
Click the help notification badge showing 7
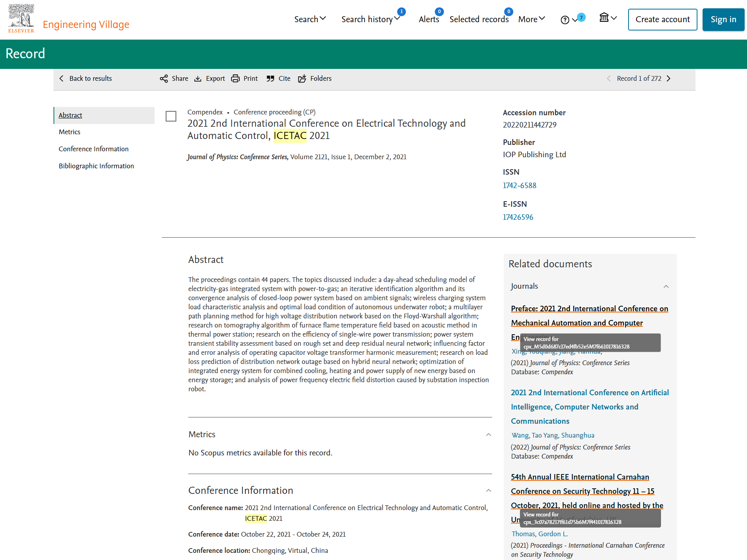point(581,17)
